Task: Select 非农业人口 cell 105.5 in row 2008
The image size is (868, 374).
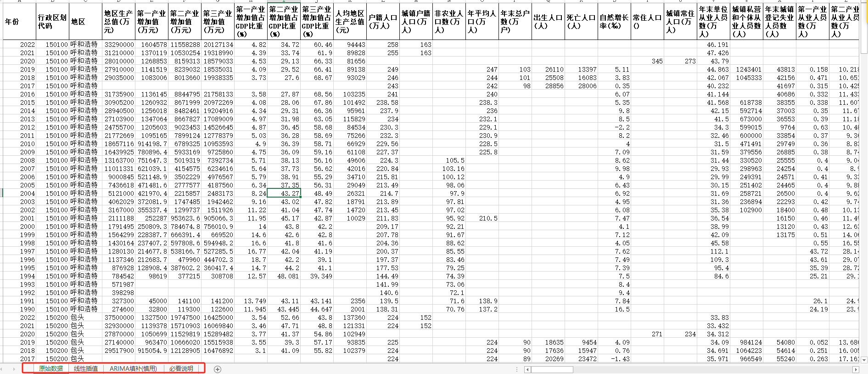Action: coord(449,160)
